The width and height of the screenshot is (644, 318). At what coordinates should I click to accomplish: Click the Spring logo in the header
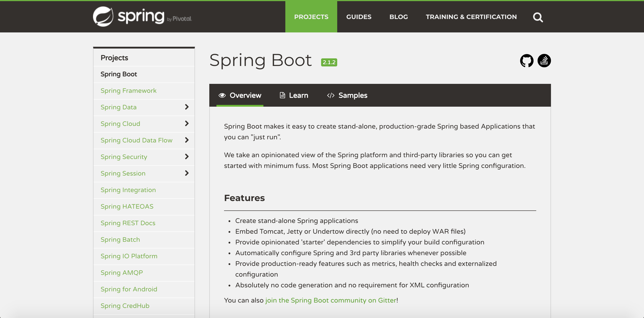click(142, 17)
